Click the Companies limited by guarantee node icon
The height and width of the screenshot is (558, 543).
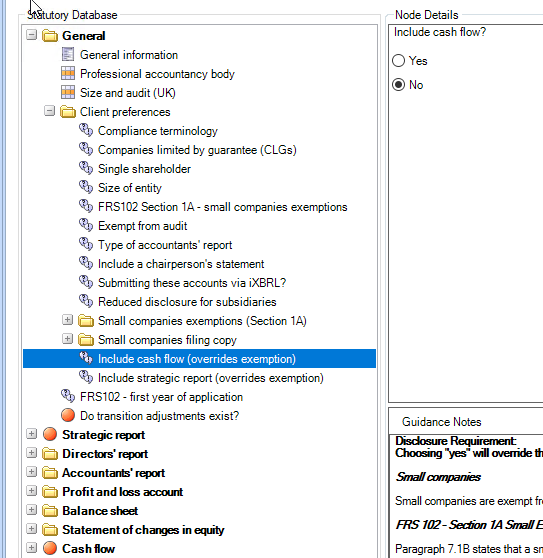coord(86,149)
